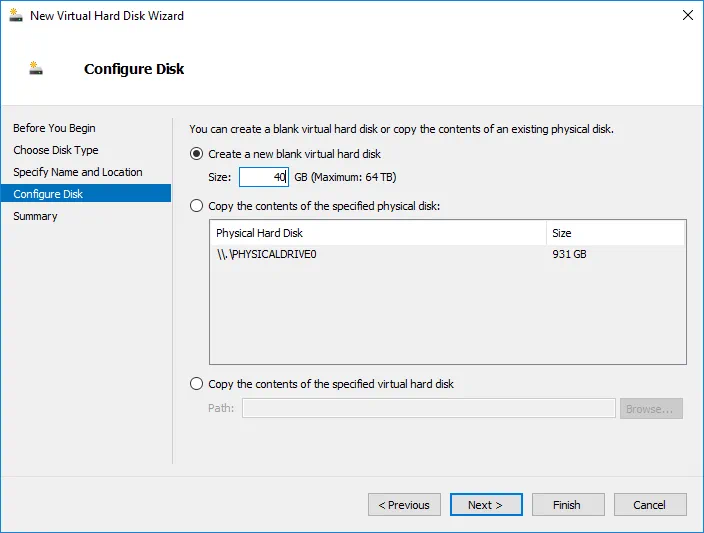Click the Next button

point(486,505)
